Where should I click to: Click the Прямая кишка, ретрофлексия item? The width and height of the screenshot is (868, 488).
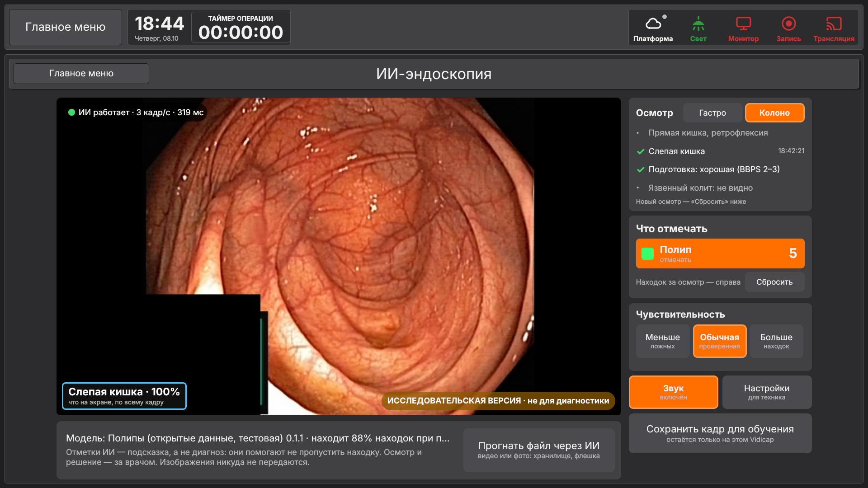[708, 133]
